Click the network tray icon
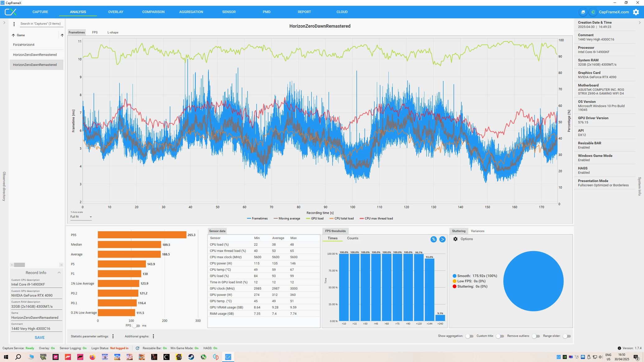Image resolution: width=644 pixels, height=362 pixels. 595,357
